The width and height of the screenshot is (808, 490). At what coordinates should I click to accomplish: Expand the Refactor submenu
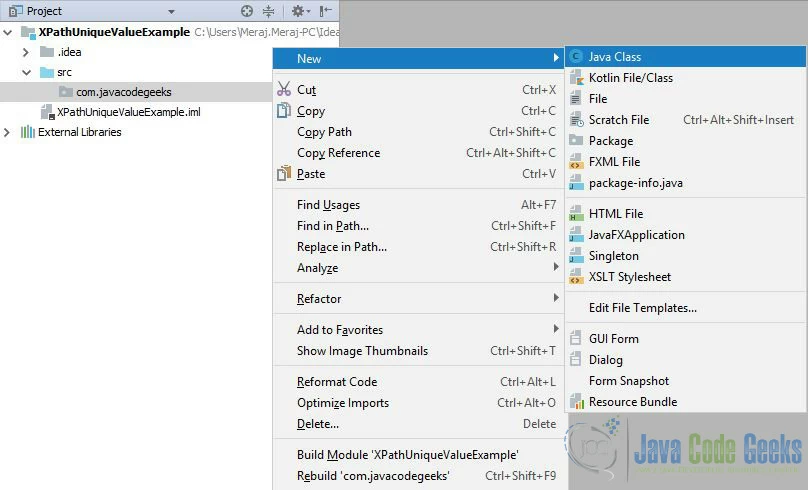[417, 299]
